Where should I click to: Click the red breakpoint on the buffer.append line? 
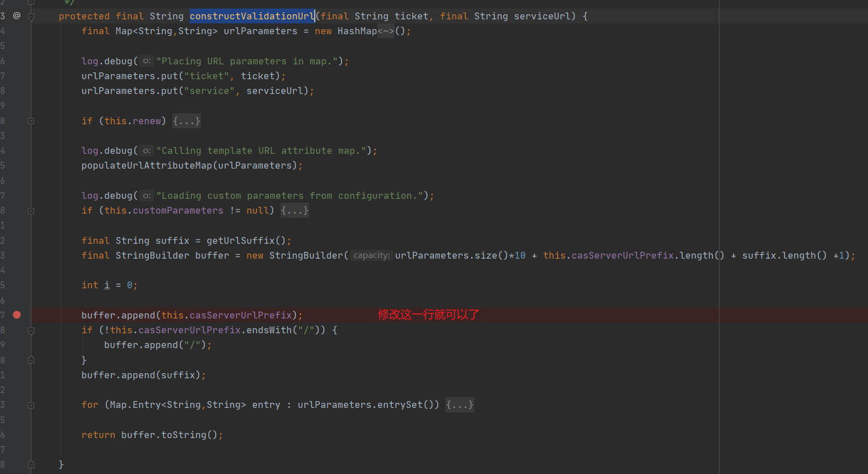(17, 314)
